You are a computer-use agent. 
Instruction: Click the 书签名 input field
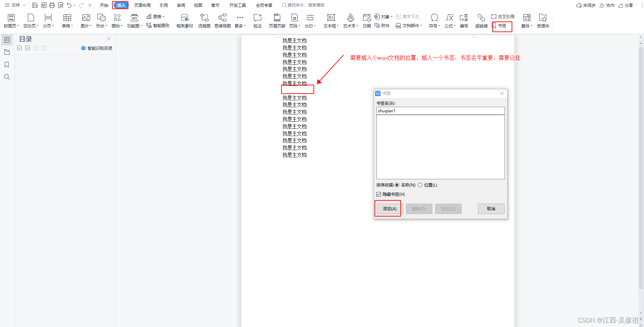[x=440, y=111]
